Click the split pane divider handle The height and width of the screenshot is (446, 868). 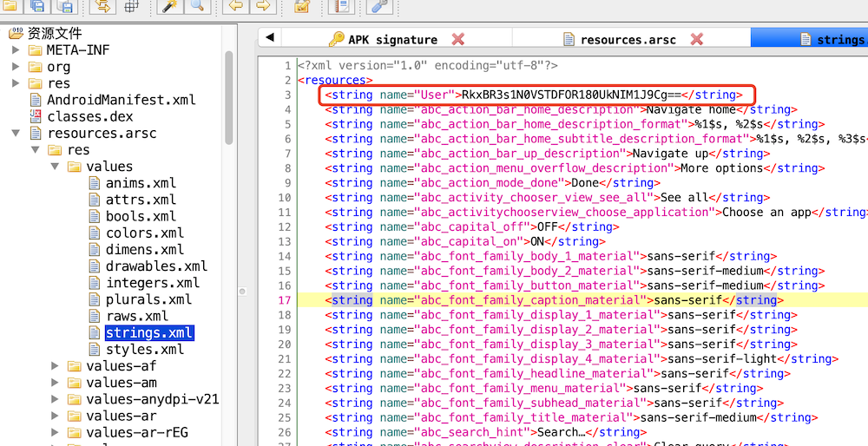[x=242, y=291]
